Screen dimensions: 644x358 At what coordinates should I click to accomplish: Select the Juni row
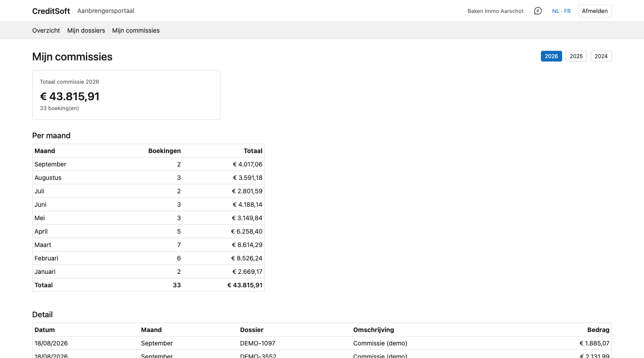[148, 205]
